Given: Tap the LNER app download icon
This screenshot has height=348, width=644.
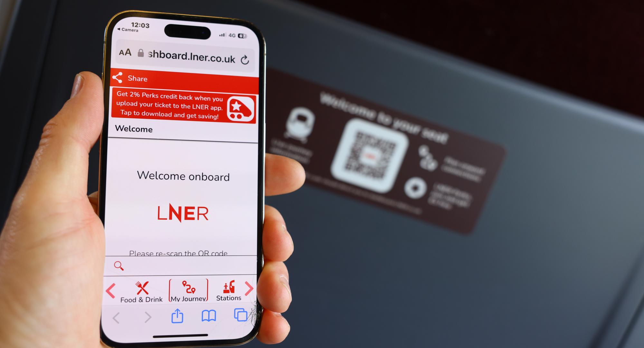Looking at the screenshot, I should (x=241, y=106).
